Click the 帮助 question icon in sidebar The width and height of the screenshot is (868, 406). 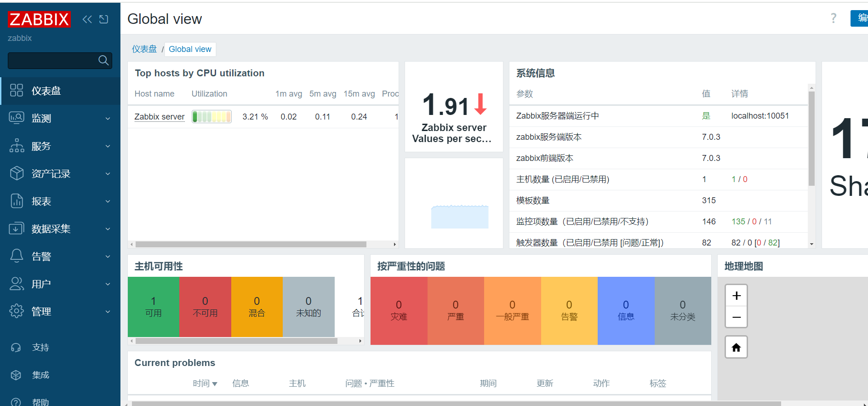[16, 402]
